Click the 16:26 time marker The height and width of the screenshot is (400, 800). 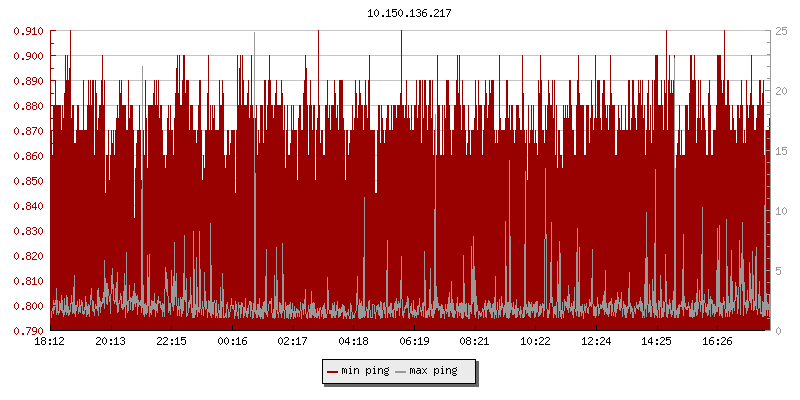click(x=717, y=342)
